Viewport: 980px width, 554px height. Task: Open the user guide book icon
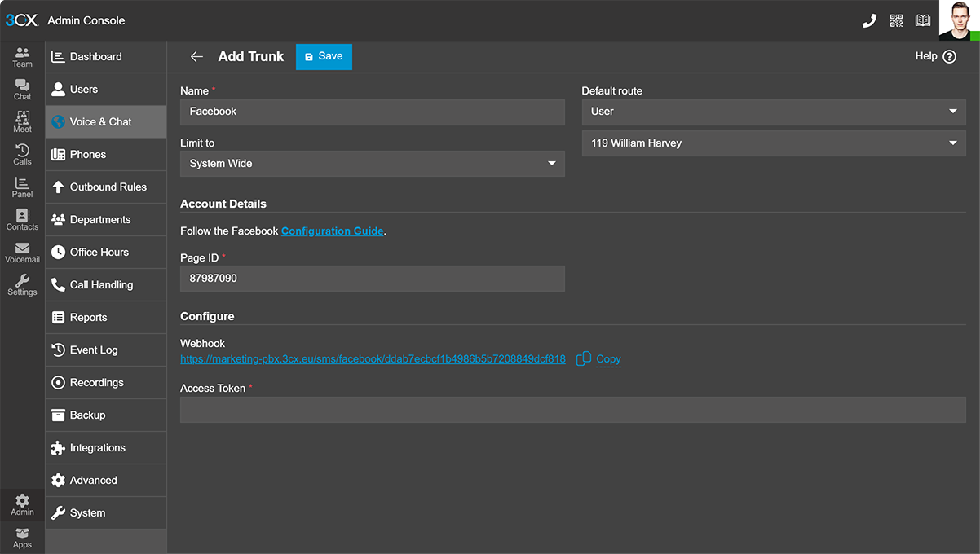click(x=923, y=21)
